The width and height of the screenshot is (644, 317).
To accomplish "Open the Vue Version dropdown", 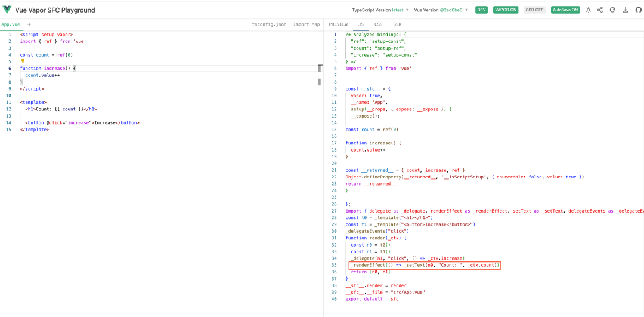I will [441, 10].
